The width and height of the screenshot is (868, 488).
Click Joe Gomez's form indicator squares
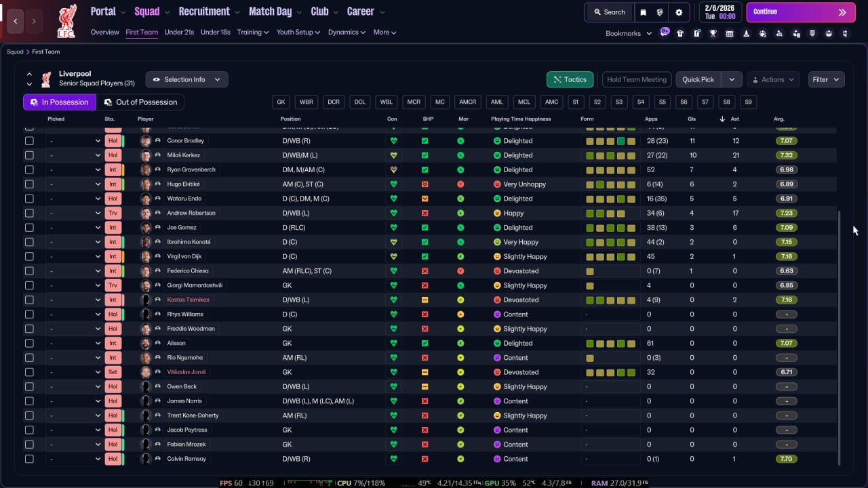tap(610, 228)
